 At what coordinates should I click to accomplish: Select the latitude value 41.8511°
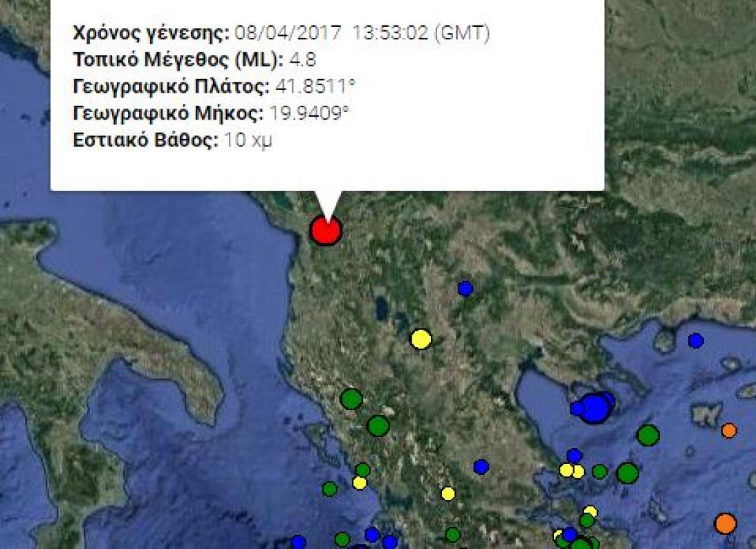(x=315, y=87)
